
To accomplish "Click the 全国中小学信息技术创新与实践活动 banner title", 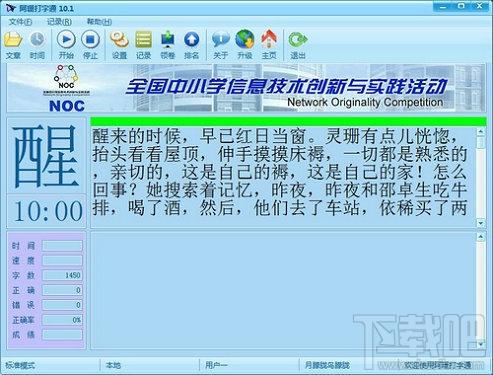I will tap(286, 87).
